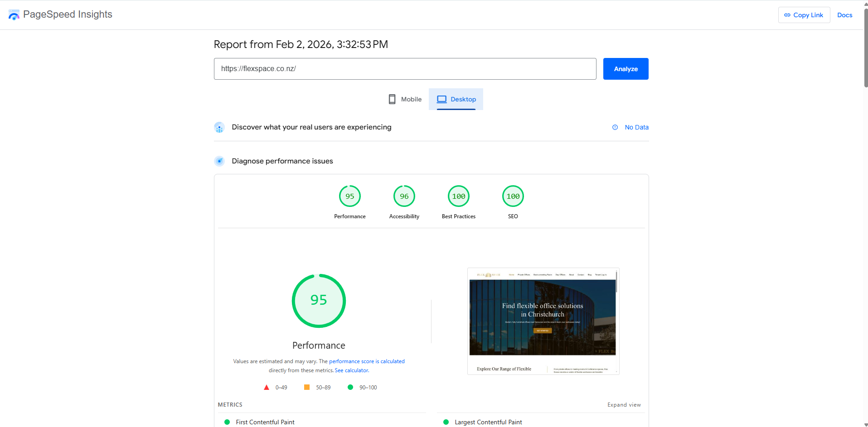868x427 pixels.
Task: Click the Copy Link button
Action: 804,15
